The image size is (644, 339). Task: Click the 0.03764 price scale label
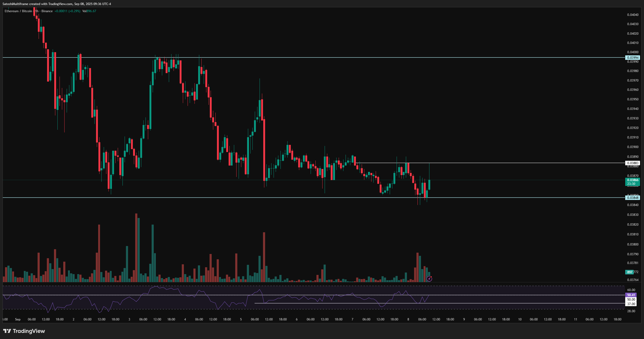(633, 280)
